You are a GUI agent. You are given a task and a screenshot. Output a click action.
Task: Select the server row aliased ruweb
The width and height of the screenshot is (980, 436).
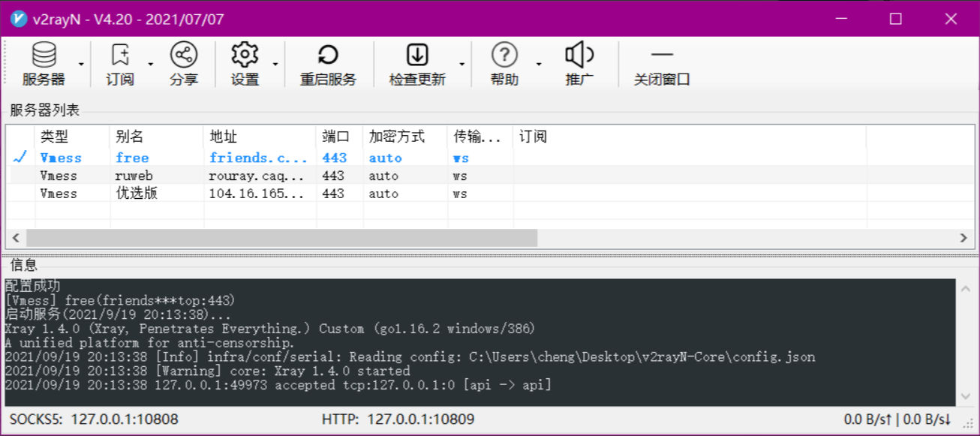[x=489, y=176]
